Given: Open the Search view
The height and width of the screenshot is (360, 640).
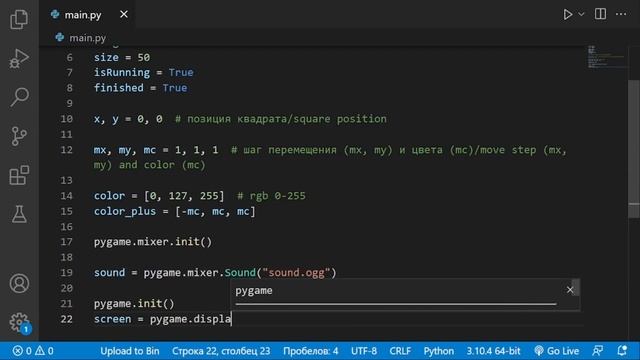Looking at the screenshot, I should point(19,97).
